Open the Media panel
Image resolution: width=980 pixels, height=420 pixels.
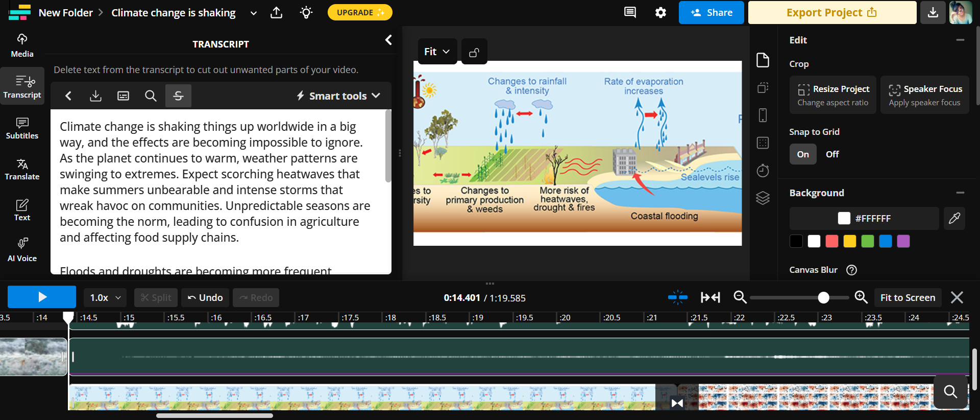[x=22, y=45]
